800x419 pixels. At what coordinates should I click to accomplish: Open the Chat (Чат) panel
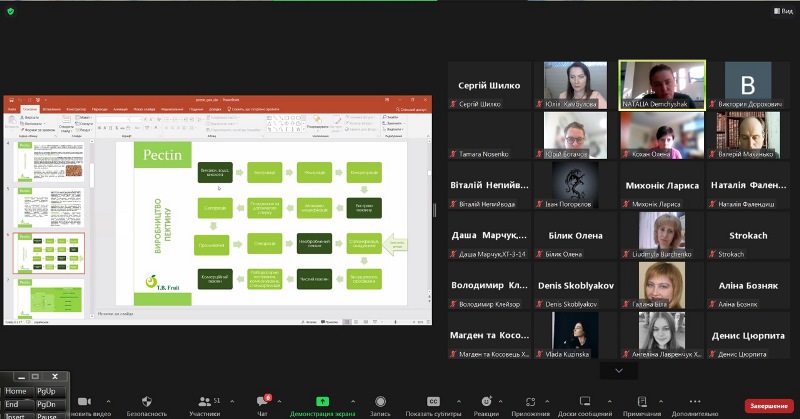point(264,401)
